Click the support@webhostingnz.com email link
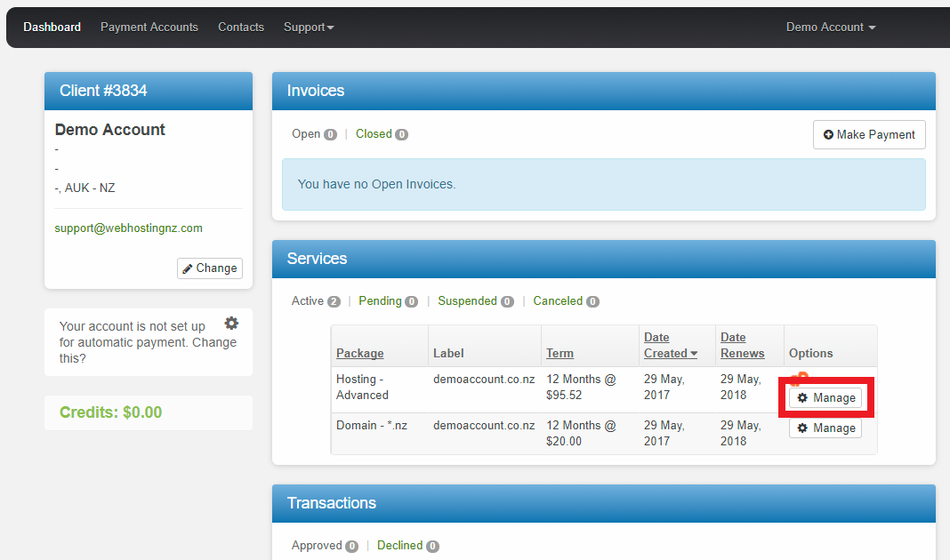The image size is (950, 560). [x=129, y=228]
